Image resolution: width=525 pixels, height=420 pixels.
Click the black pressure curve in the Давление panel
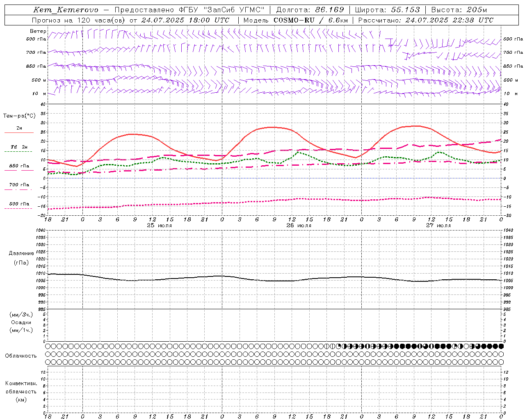pos(275,281)
